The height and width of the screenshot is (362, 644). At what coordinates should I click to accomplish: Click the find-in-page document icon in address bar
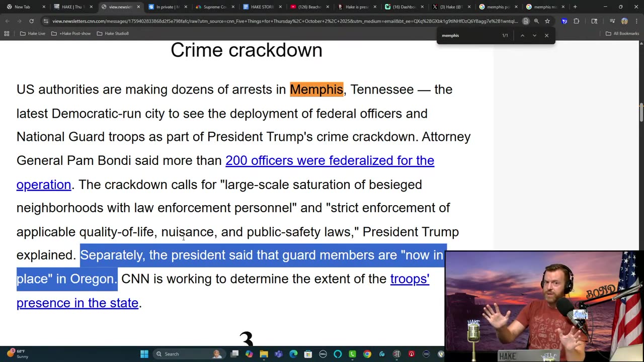(x=526, y=21)
